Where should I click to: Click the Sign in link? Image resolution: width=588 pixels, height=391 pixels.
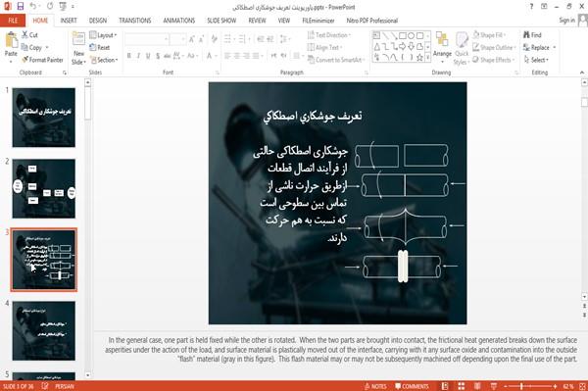coord(566,21)
